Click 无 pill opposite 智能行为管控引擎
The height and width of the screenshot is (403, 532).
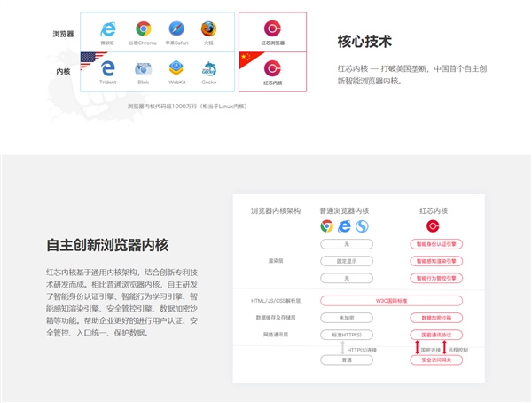347,278
